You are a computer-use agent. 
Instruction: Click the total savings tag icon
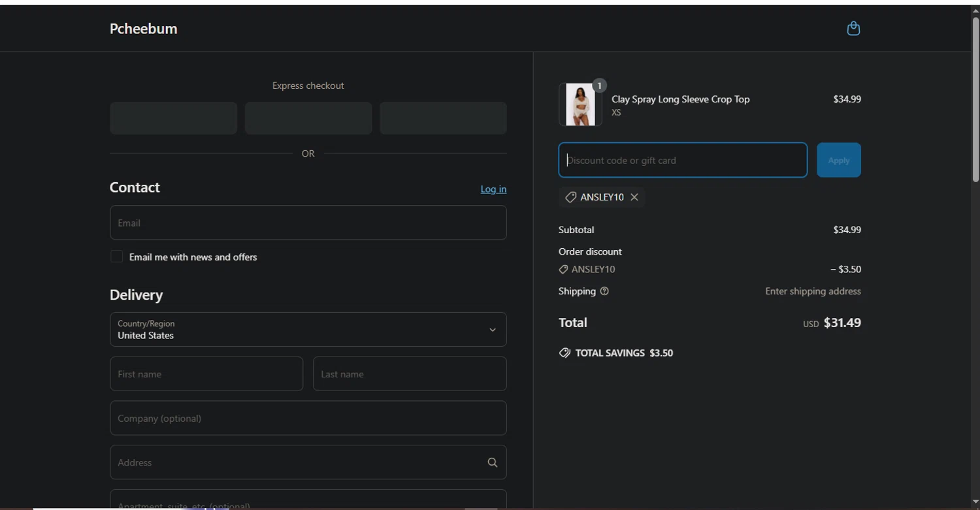tap(564, 353)
